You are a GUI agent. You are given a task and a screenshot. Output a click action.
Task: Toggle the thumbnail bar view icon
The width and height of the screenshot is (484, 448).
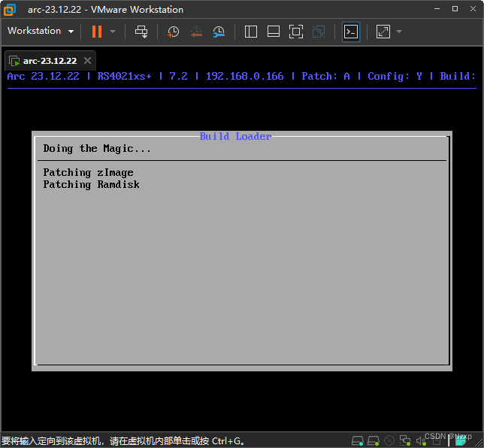[x=274, y=32]
